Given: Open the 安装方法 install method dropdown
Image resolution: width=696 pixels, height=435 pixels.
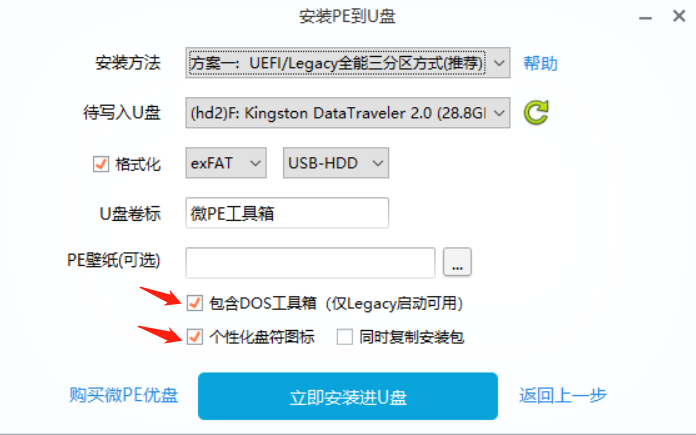Looking at the screenshot, I should [x=348, y=63].
